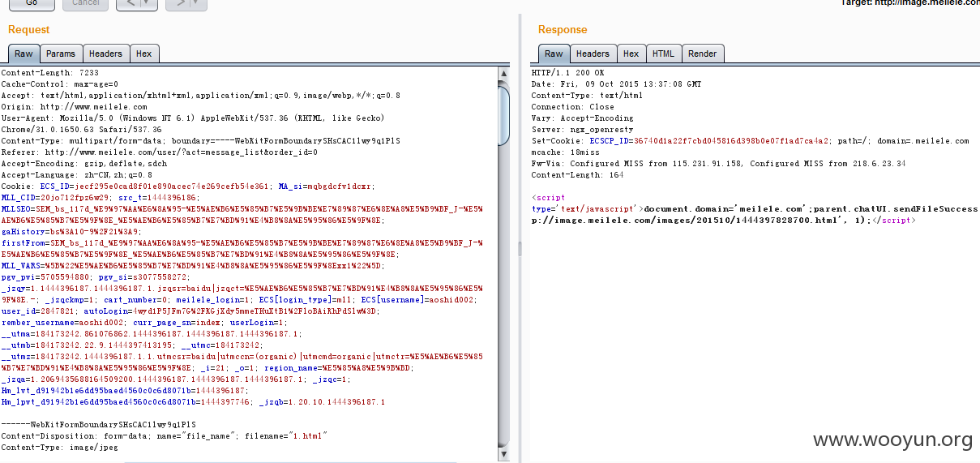The height and width of the screenshot is (463, 980).
Task: Click the 'MLL_CID=' cookie line
Action: [x=100, y=198]
